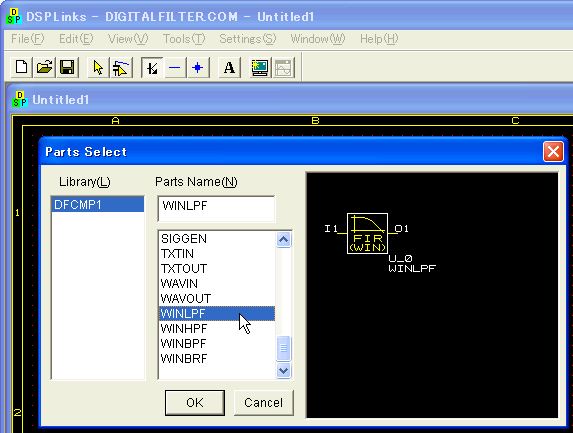Select the yellow arrow pointer tool
The height and width of the screenshot is (433, 573).
click(98, 67)
